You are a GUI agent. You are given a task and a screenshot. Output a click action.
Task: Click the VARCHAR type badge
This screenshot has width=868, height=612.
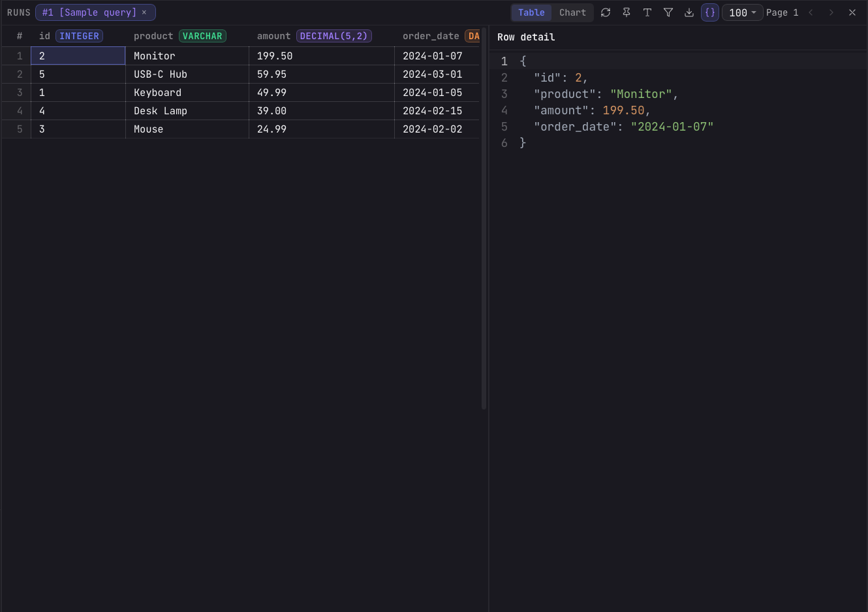(x=202, y=36)
